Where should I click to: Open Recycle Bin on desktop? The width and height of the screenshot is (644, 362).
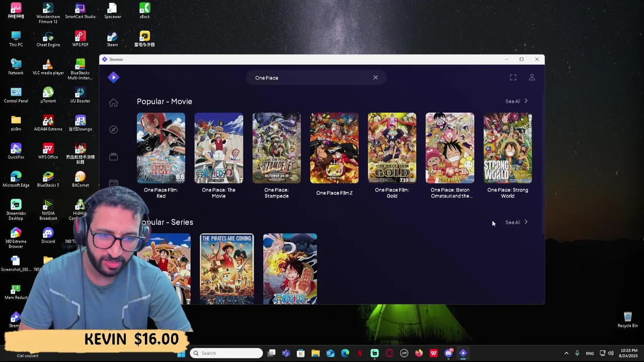click(627, 320)
